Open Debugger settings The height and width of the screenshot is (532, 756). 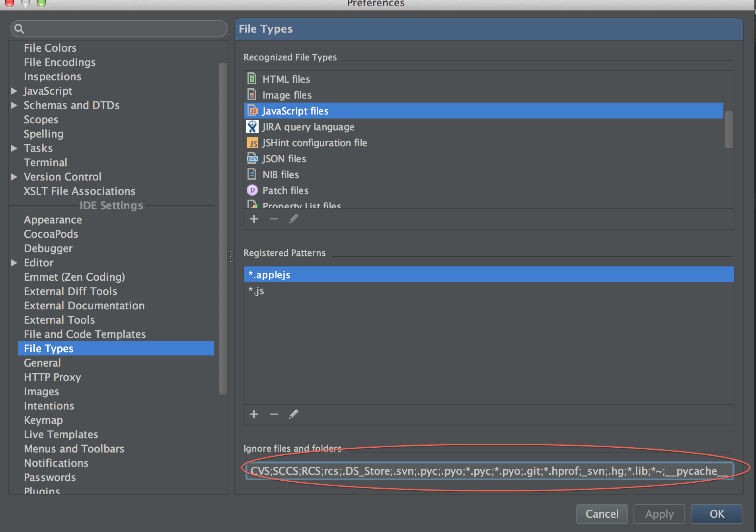48,249
